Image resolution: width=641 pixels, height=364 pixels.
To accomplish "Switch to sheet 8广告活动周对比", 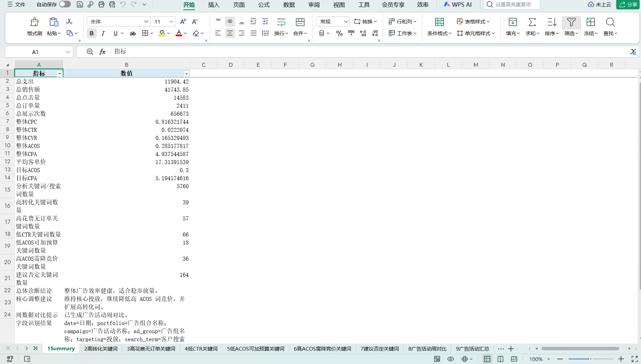I will coord(427,349).
